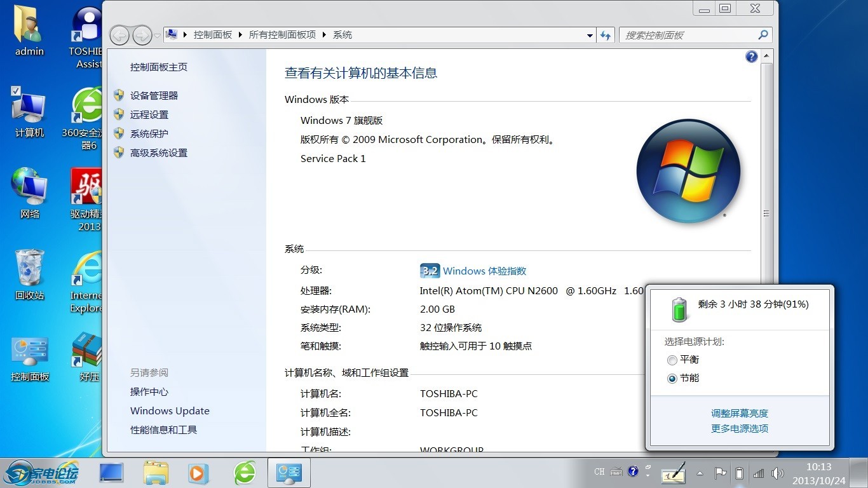Screen dimensions: 868x488
Task: Open Windows Update link in sidebar
Action: pos(170,410)
